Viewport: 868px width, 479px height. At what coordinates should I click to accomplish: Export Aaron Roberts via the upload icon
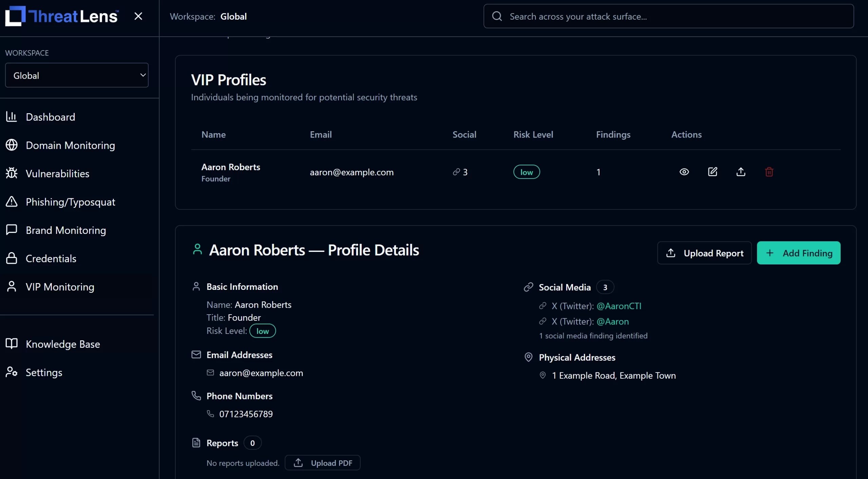pos(741,172)
